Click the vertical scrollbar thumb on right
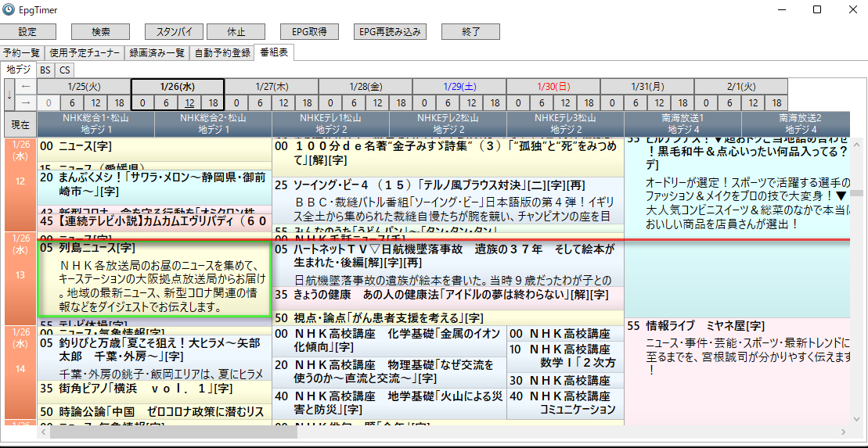868x448 pixels. (x=856, y=193)
